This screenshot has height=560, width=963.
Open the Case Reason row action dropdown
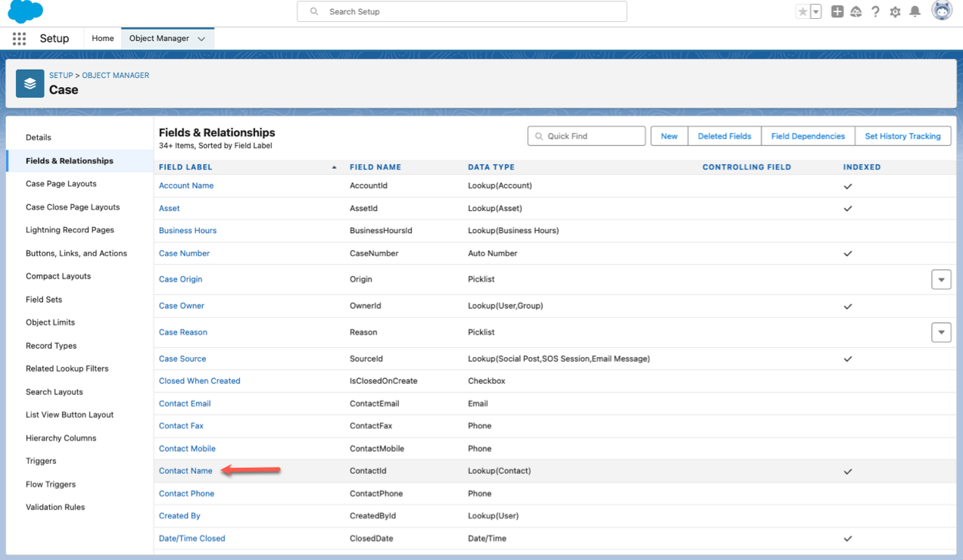(x=941, y=332)
